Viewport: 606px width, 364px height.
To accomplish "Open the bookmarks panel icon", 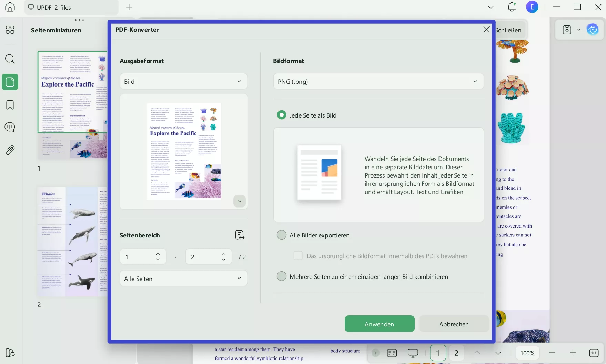I will [10, 105].
